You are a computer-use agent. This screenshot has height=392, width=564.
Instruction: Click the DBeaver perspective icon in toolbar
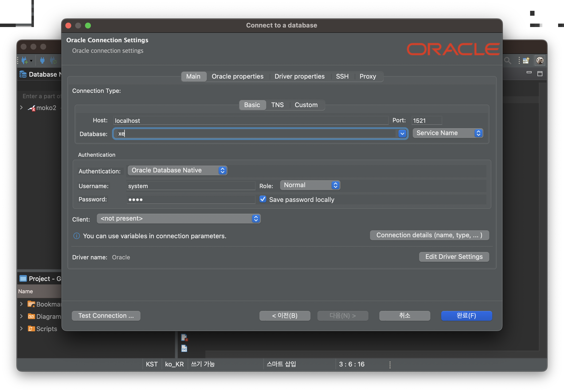point(540,60)
